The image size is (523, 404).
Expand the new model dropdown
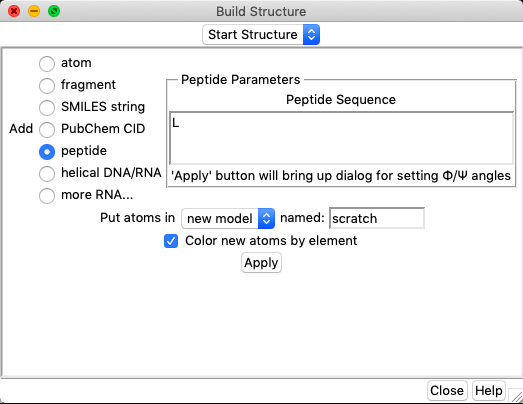point(228,219)
